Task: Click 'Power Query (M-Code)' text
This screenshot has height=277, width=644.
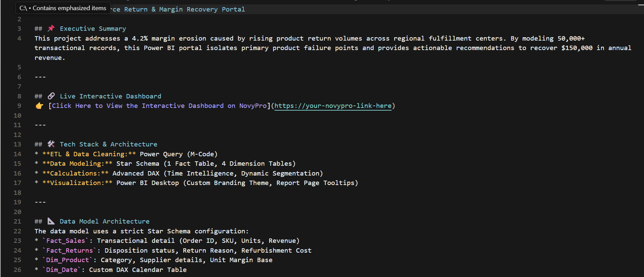Action: click(x=179, y=154)
